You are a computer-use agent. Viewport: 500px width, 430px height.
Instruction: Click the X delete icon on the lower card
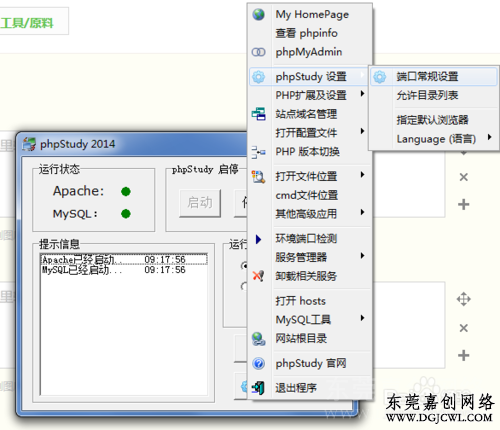tap(464, 328)
